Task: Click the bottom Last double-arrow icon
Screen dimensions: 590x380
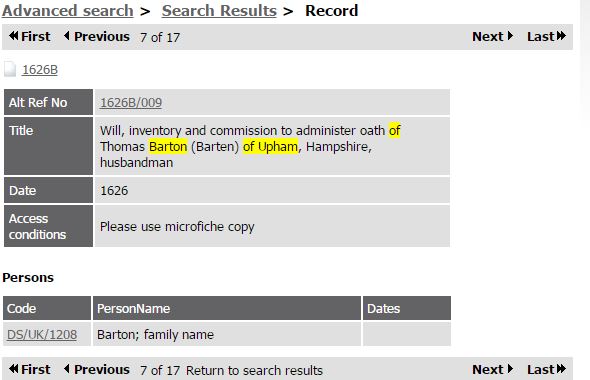Action: (561, 369)
